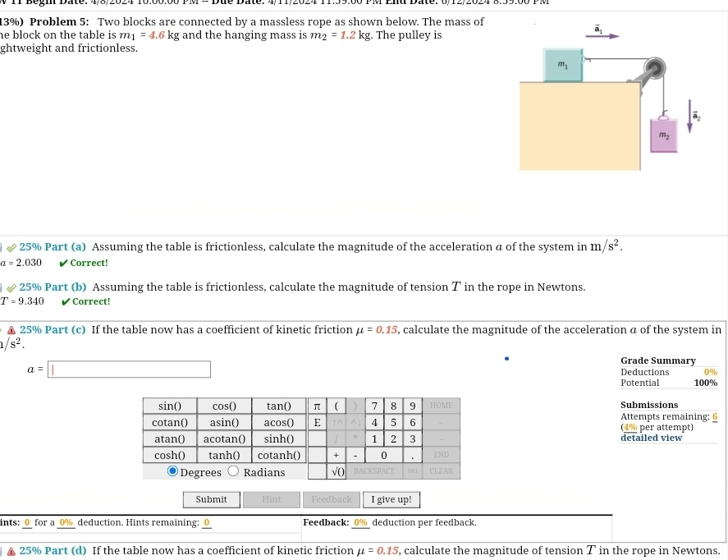Click the π constant key

(x=317, y=406)
